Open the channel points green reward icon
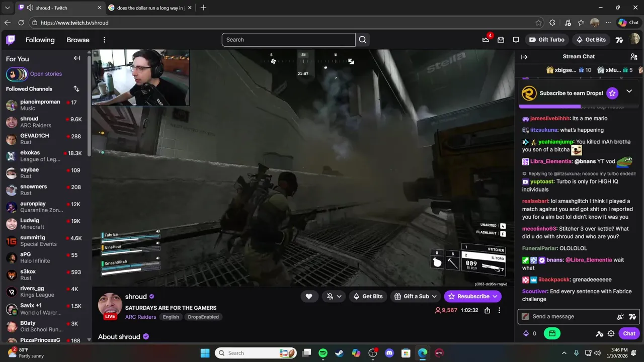This screenshot has height=362, width=644. tap(552, 333)
